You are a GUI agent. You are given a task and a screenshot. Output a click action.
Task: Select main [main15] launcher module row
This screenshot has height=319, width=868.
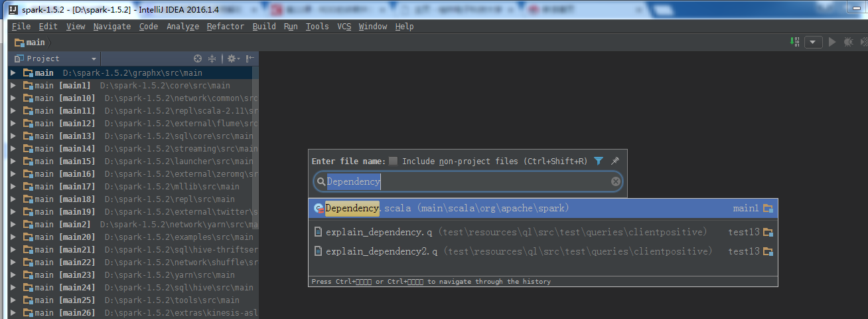pos(133,161)
